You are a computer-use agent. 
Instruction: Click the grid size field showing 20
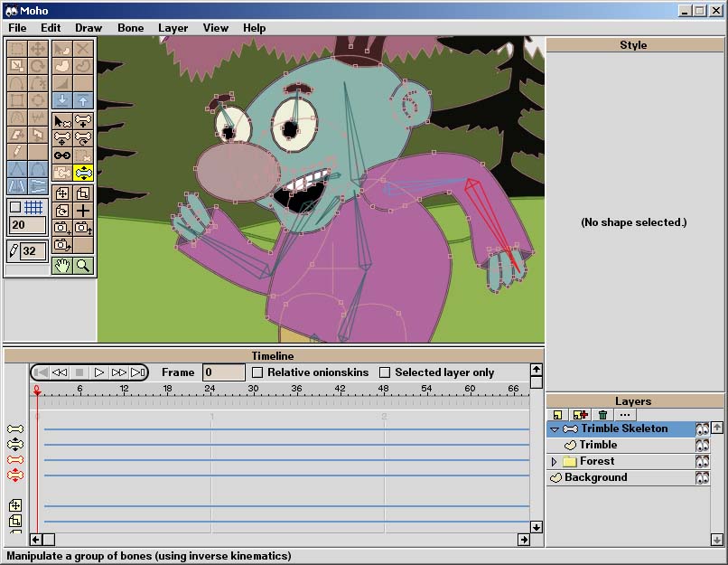(x=28, y=225)
